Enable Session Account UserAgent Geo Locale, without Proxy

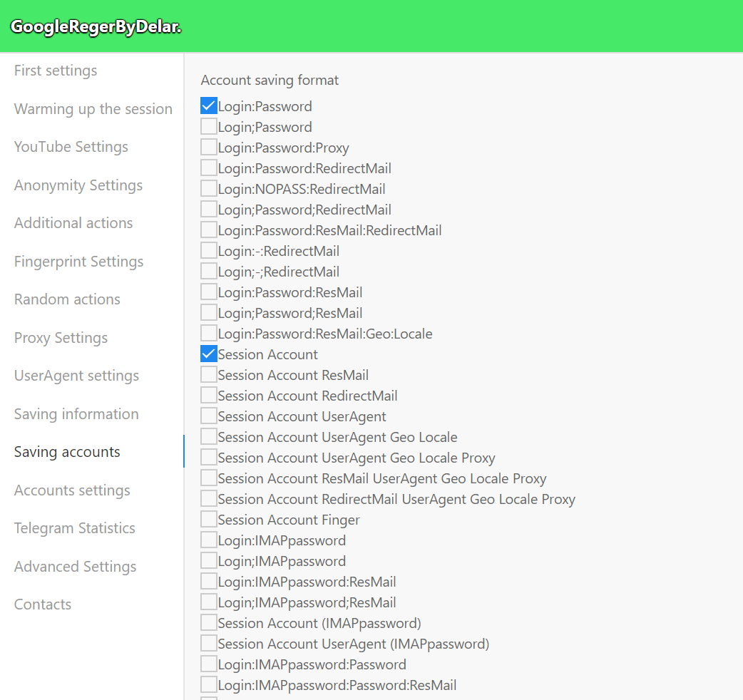point(208,437)
